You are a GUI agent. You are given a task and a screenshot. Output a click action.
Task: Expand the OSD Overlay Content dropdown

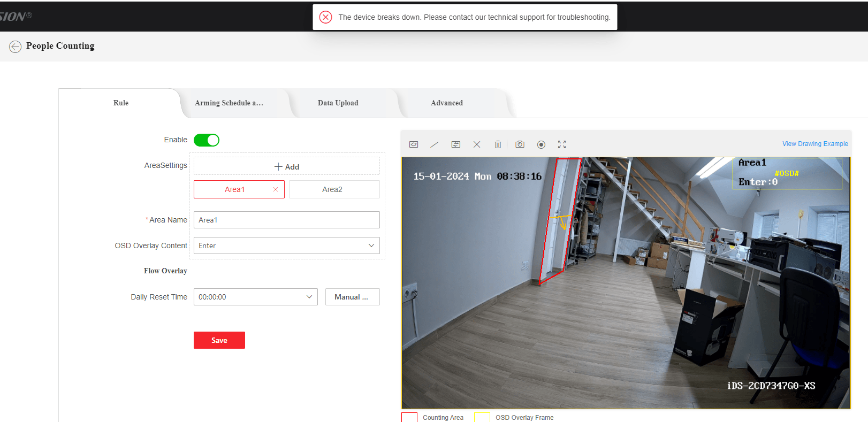(286, 245)
